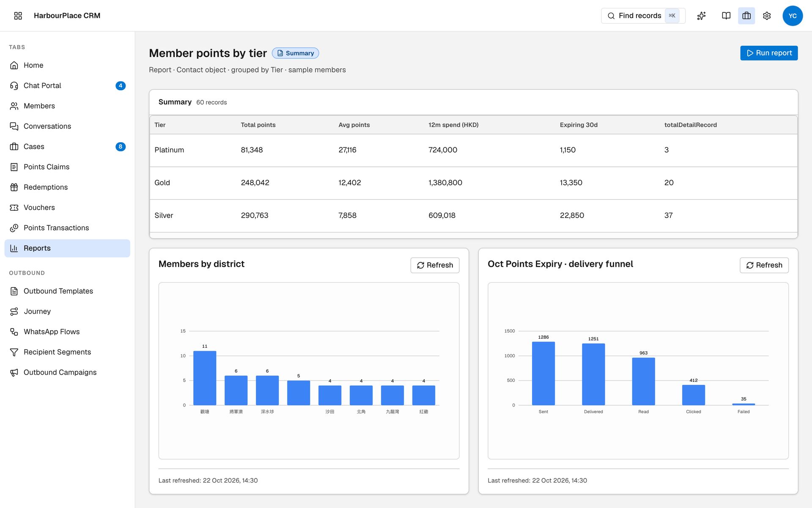
Task: Click the WhatsApp Flows workflow icon
Action: [x=14, y=332]
